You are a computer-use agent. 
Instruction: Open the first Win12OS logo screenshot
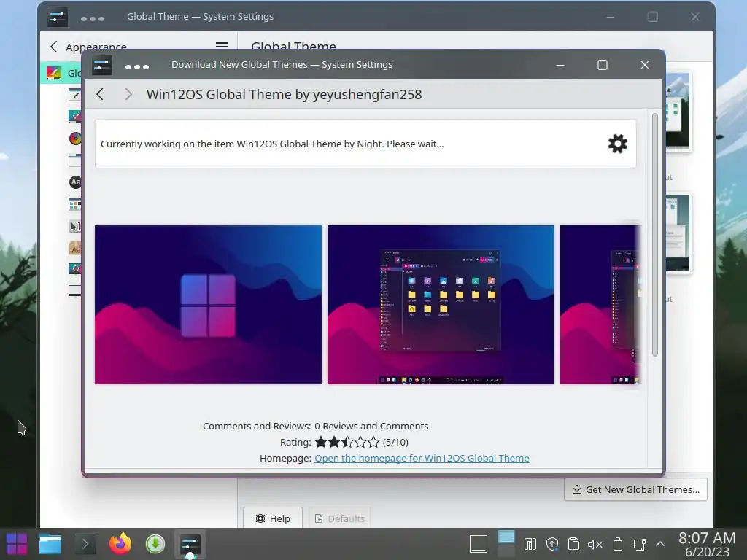pos(208,305)
